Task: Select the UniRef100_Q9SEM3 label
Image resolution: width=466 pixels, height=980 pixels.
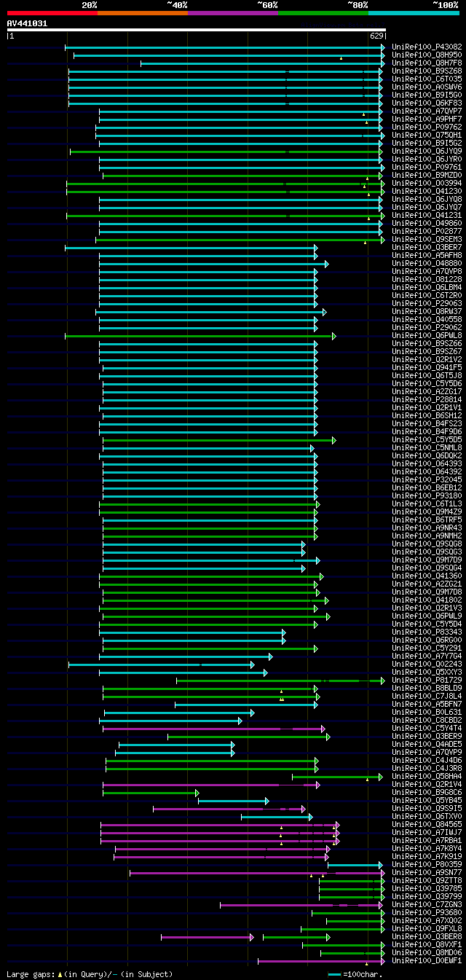Action: point(425,239)
